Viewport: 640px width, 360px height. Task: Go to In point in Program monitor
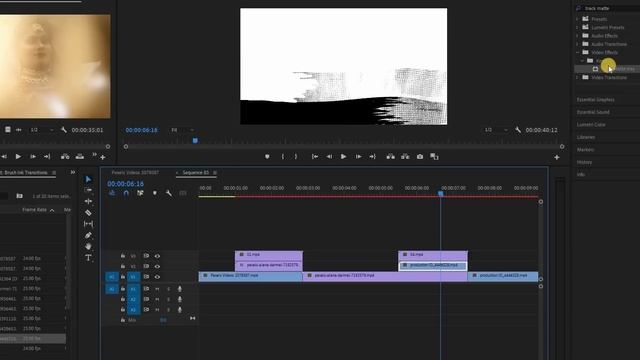(315, 157)
